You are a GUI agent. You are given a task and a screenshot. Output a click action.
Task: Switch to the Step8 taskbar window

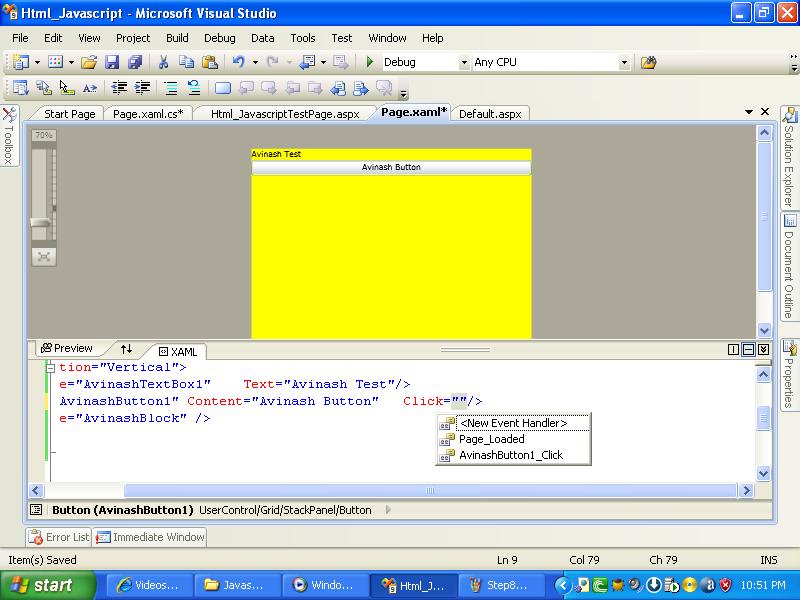click(x=502, y=585)
